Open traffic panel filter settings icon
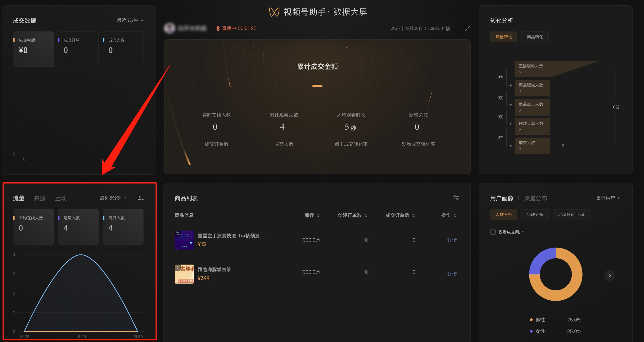The height and width of the screenshot is (342, 644). click(141, 198)
